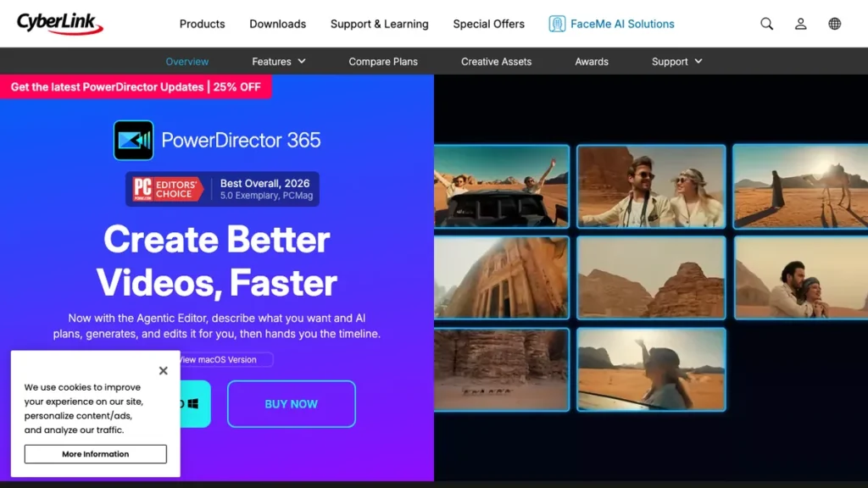
Task: Click the Agentic Editor description paragraph
Action: [217, 326]
